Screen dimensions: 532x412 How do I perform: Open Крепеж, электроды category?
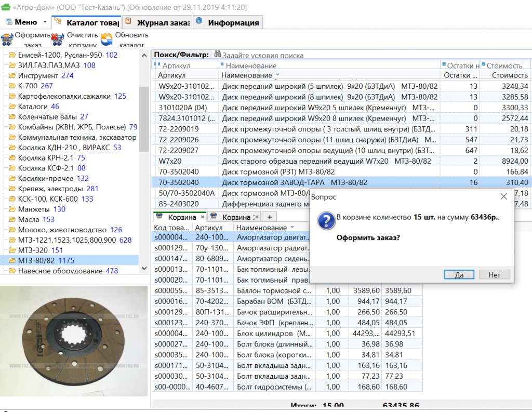pyautogui.click(x=58, y=189)
